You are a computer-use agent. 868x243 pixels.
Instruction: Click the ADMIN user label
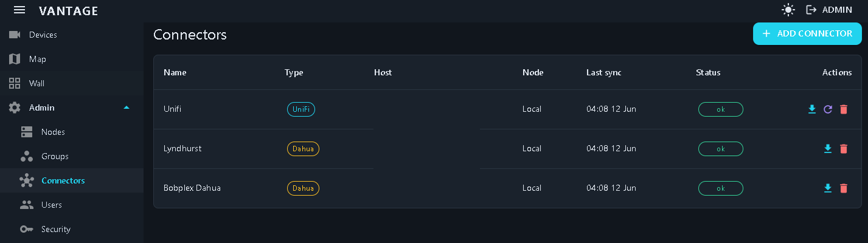(837, 10)
